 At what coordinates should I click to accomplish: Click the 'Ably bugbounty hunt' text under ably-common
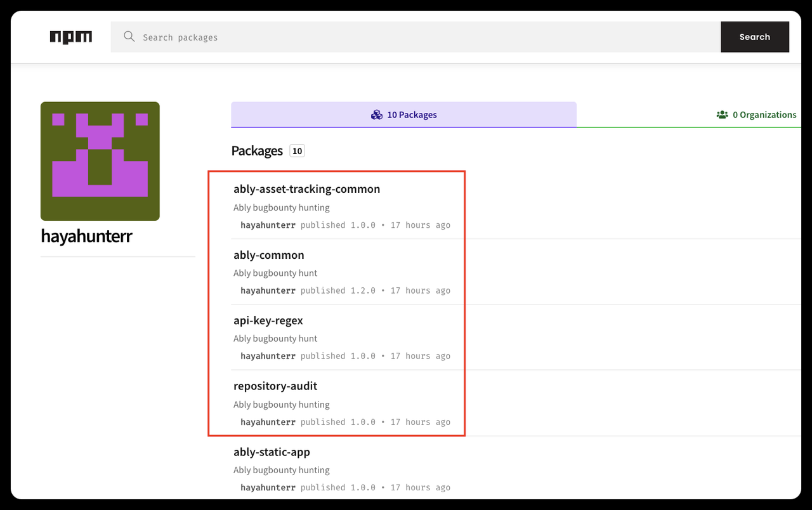click(275, 273)
